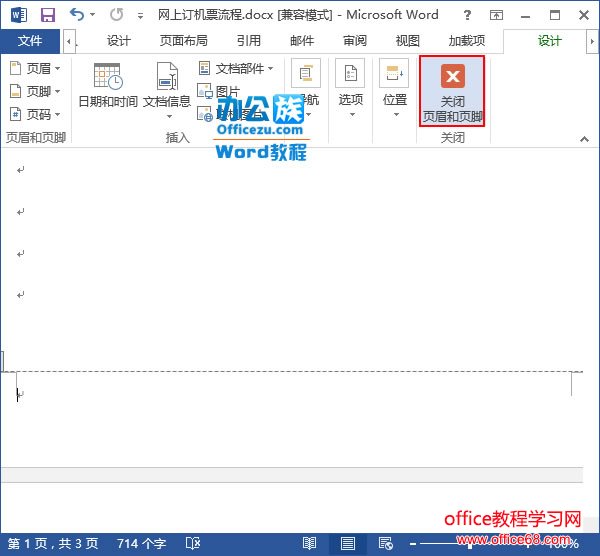Open the navigation group button
Viewport: 600px width, 556px height.
point(306,88)
